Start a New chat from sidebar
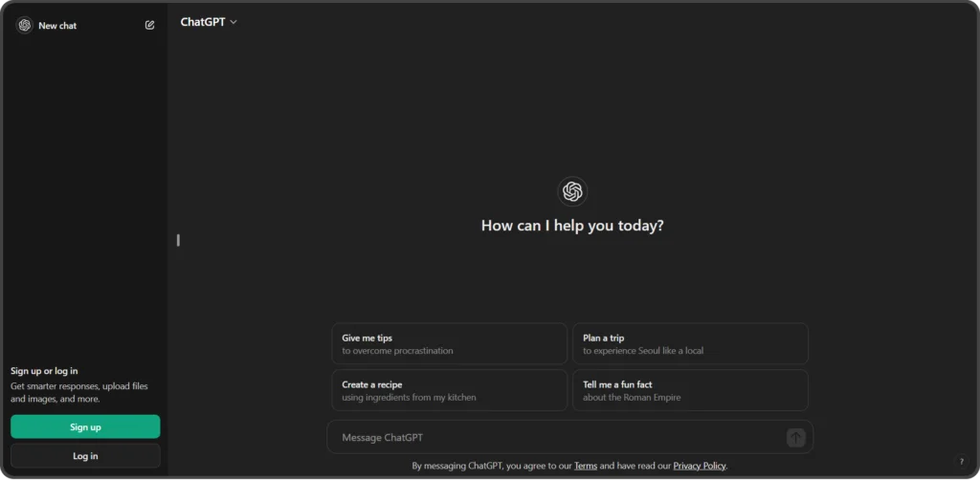980x480 pixels. tap(57, 26)
